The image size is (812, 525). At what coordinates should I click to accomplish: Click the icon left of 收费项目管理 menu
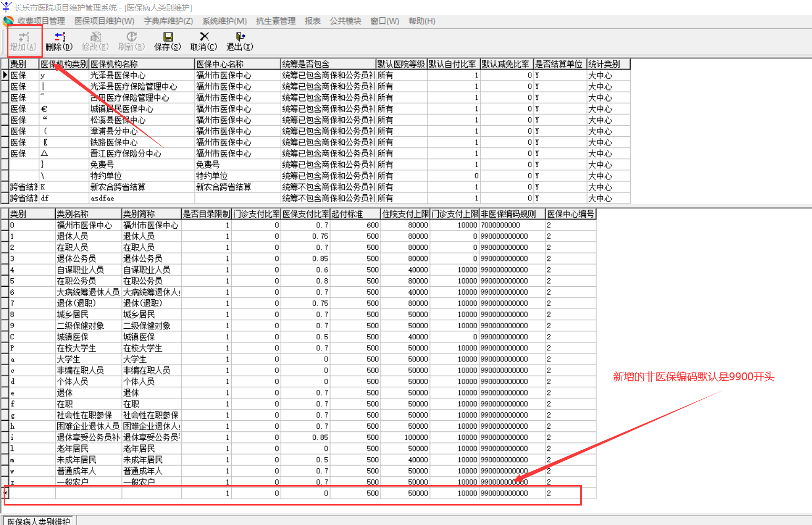8,21
